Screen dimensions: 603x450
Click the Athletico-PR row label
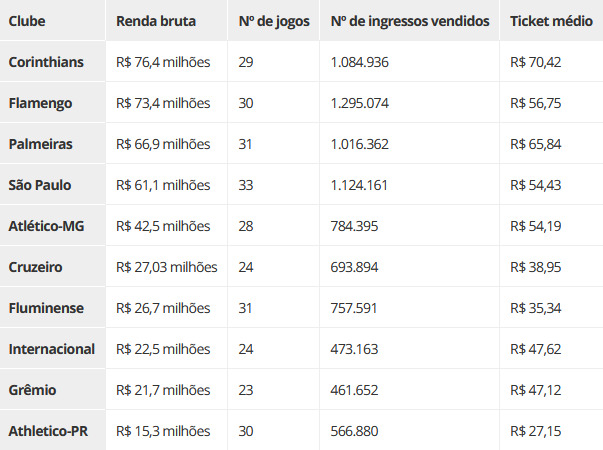pos(48,431)
